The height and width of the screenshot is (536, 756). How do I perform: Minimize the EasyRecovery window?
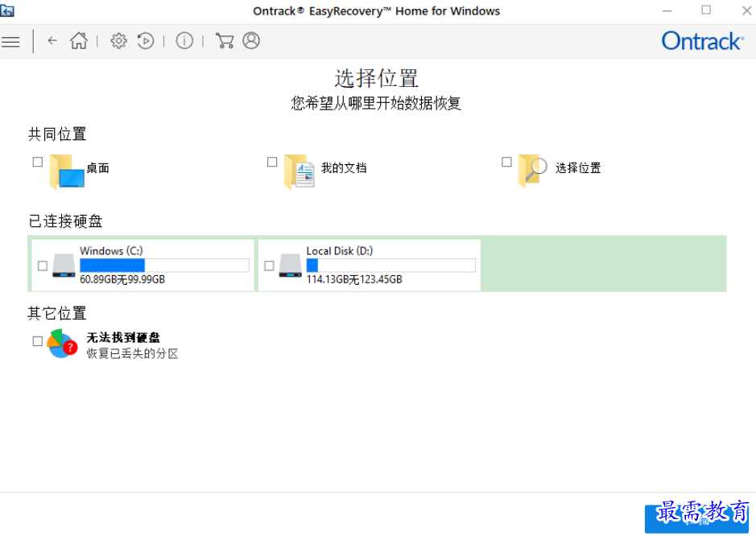point(667,10)
